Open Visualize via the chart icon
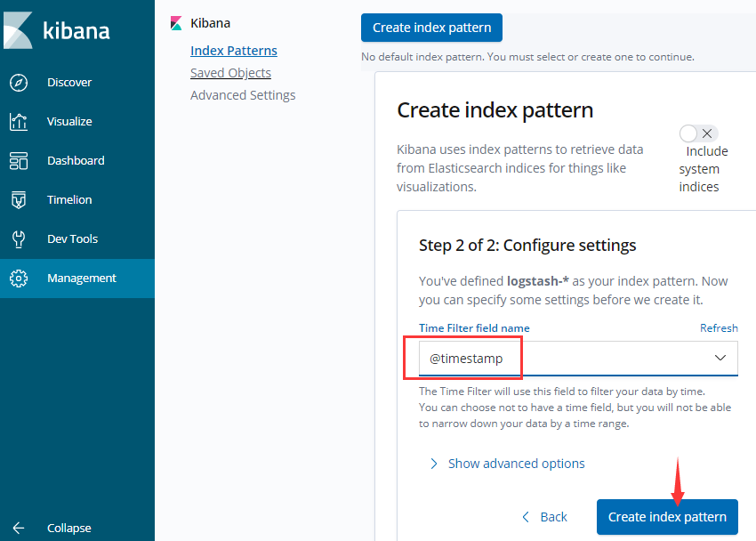 pyautogui.click(x=19, y=122)
